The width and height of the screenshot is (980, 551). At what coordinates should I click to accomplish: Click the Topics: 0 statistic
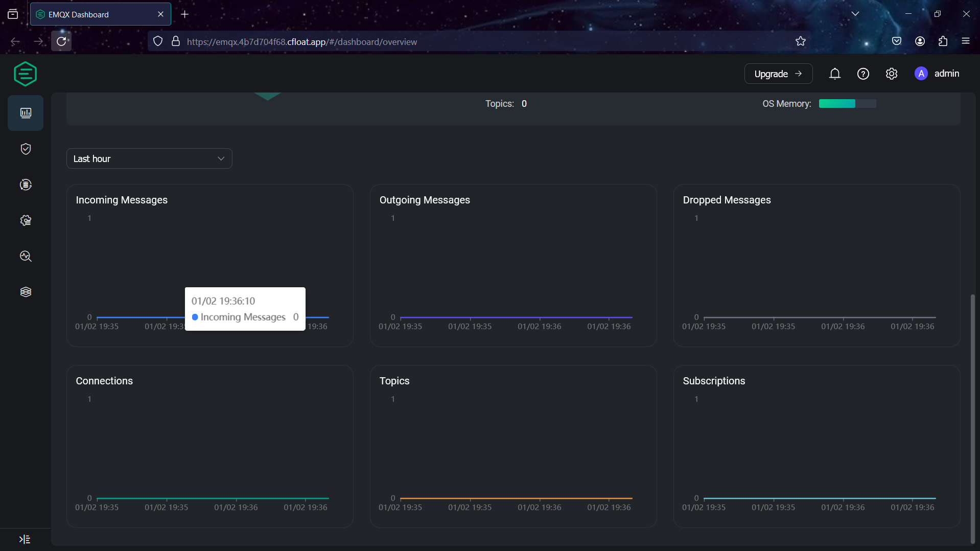click(506, 104)
